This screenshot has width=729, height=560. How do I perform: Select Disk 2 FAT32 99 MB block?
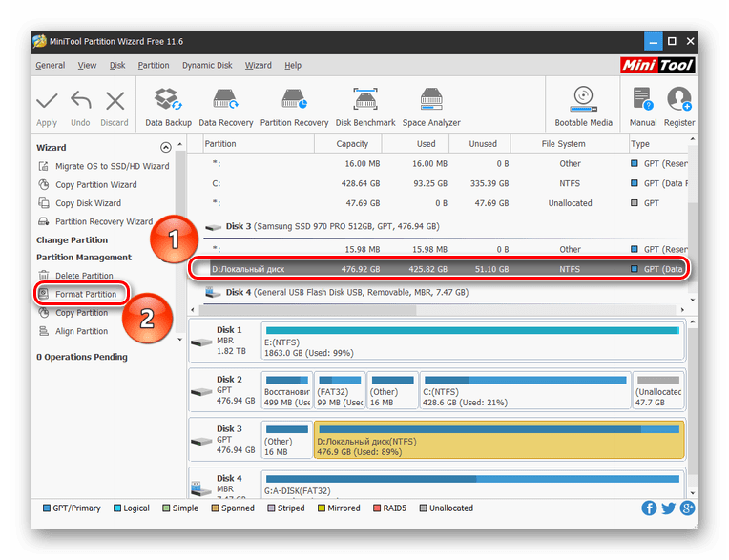tap(340, 390)
